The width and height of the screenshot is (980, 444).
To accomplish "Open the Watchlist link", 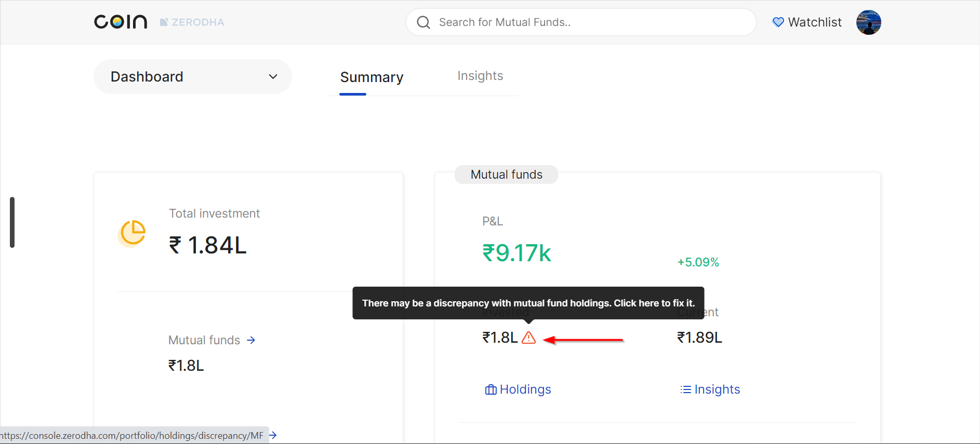I will (x=807, y=22).
